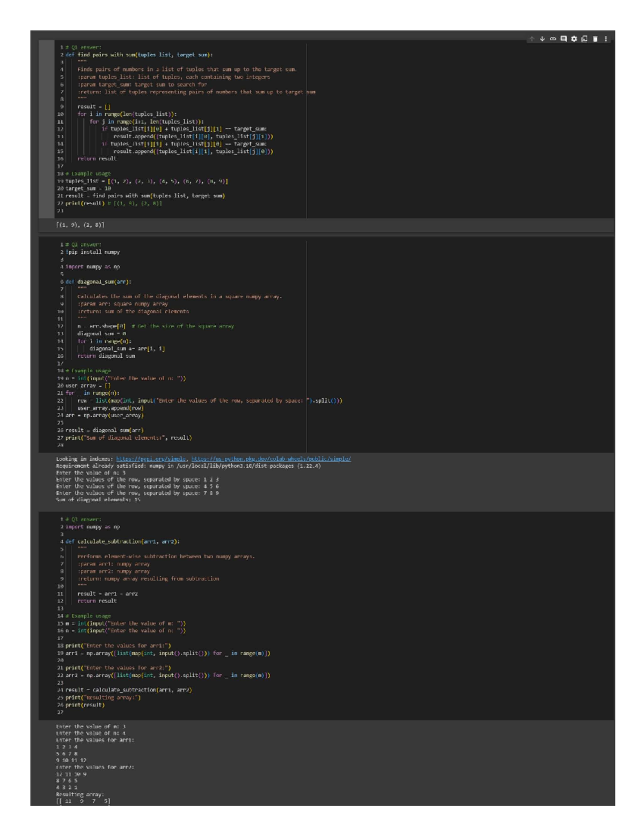This screenshot has height=834, width=644.
Task: Open the us-python.pkg.dev colab-wheels link
Action: pos(271,459)
